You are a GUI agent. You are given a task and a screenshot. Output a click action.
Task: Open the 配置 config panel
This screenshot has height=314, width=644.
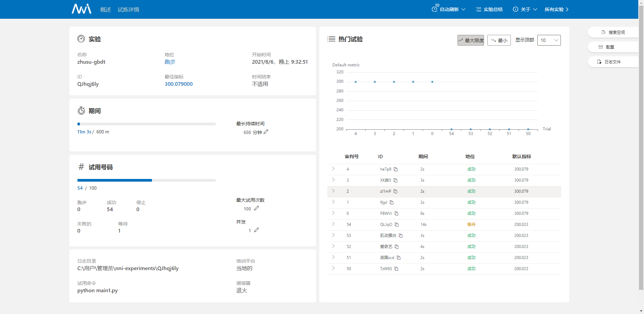[613, 47]
